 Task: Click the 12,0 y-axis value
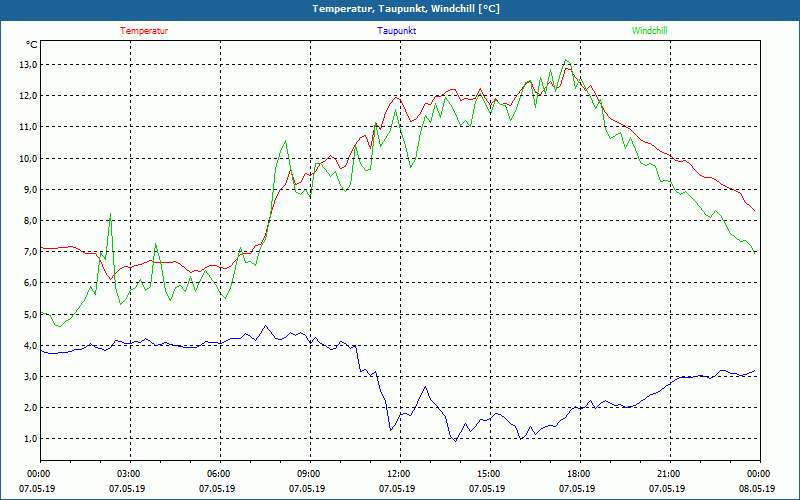tap(29, 96)
